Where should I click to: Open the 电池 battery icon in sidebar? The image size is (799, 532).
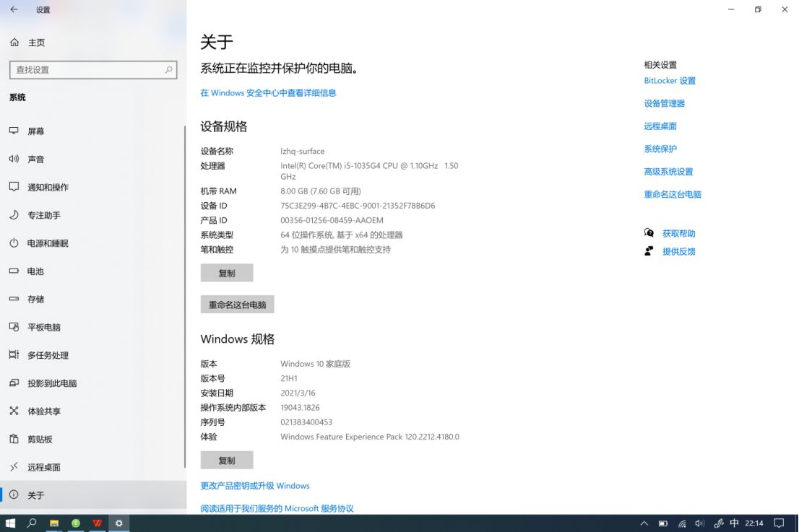(x=14, y=271)
